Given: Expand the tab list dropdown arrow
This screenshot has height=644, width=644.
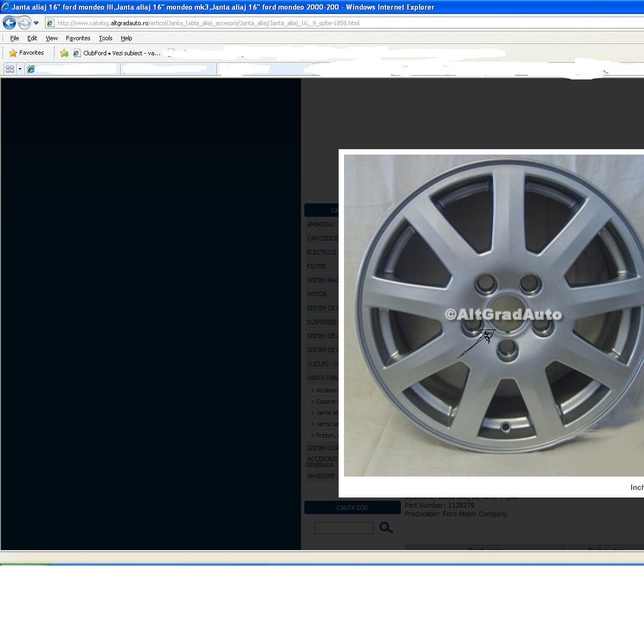Looking at the screenshot, I should 20,69.
